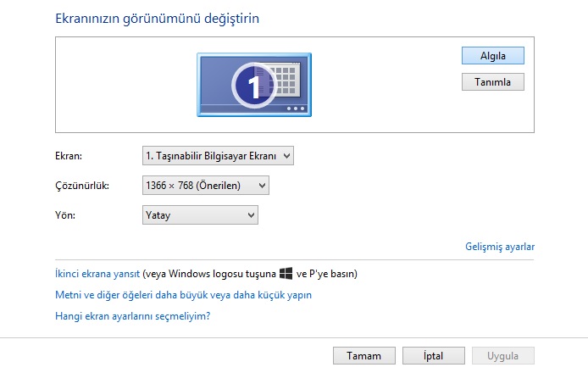Expand the arrow on the Ekran dropdown
The width and height of the screenshot is (588, 384).
pyautogui.click(x=287, y=156)
